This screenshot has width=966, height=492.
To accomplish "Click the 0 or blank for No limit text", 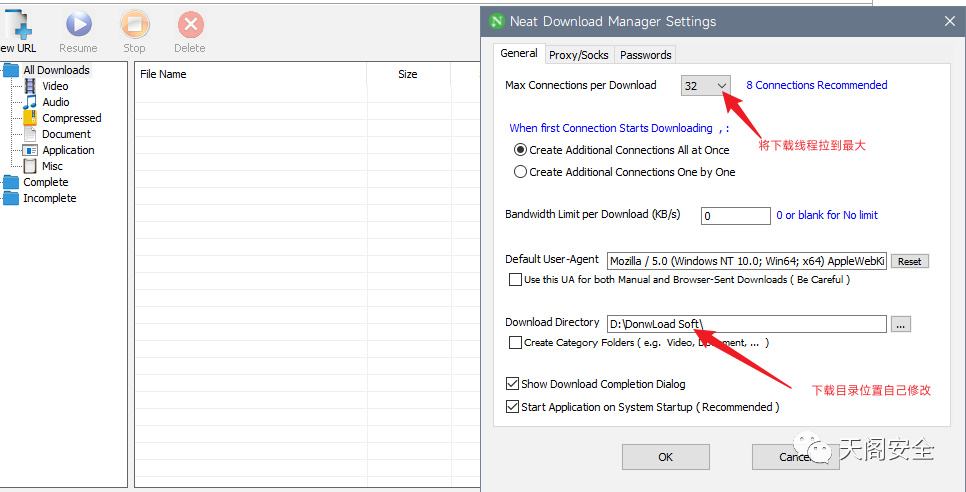I will (x=827, y=215).
